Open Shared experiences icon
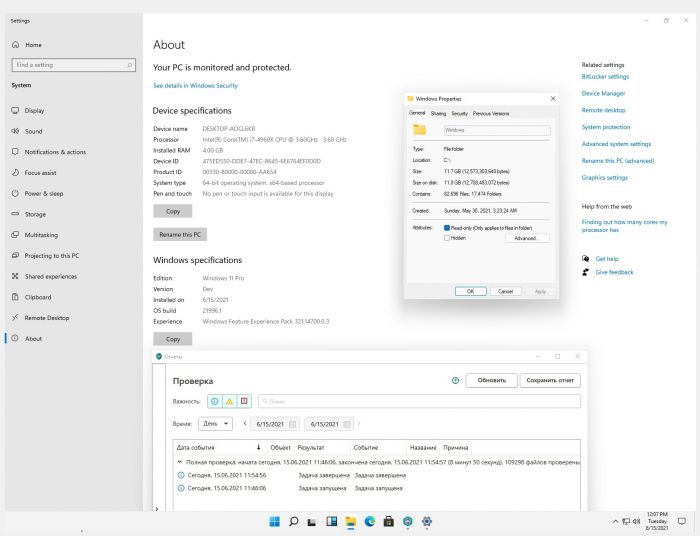700x536 pixels. pos(15,276)
